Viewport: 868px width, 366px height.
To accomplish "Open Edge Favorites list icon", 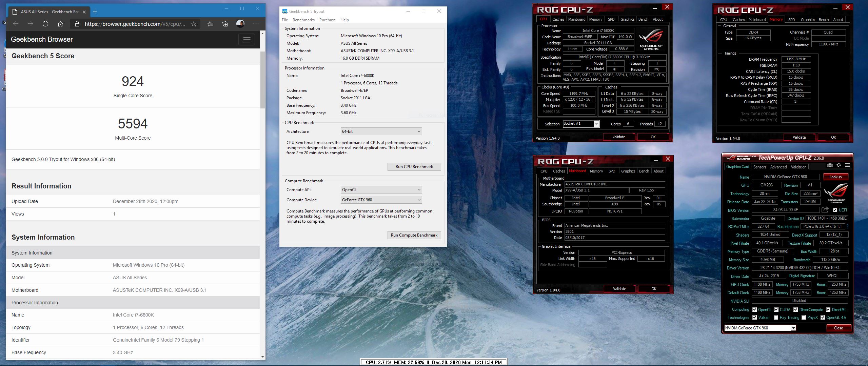I will point(210,24).
